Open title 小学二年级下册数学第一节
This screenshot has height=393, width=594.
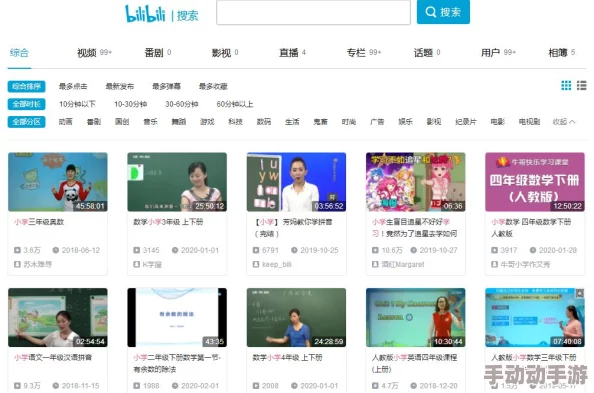tap(177, 363)
